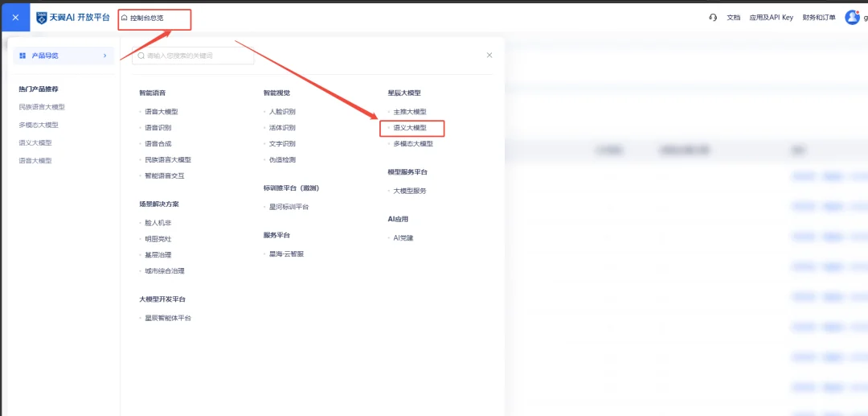Open 城市综合治理 solution
The image size is (868, 416).
point(165,271)
